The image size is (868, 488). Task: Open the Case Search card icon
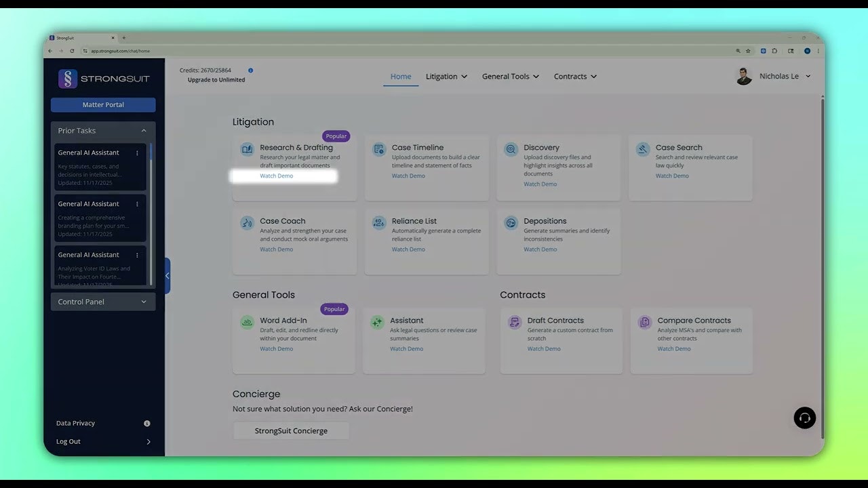pos(643,149)
